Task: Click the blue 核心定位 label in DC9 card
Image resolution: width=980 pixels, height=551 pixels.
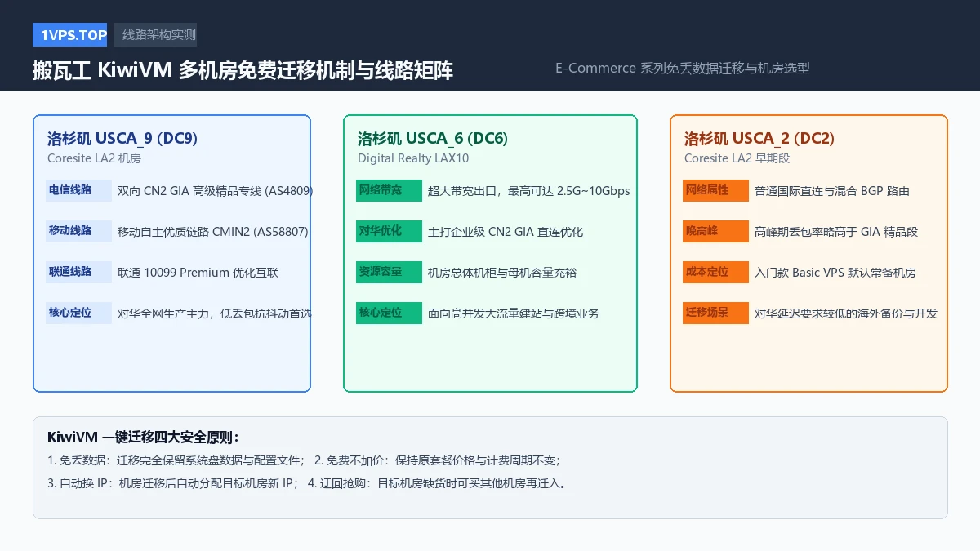Action: (x=79, y=313)
